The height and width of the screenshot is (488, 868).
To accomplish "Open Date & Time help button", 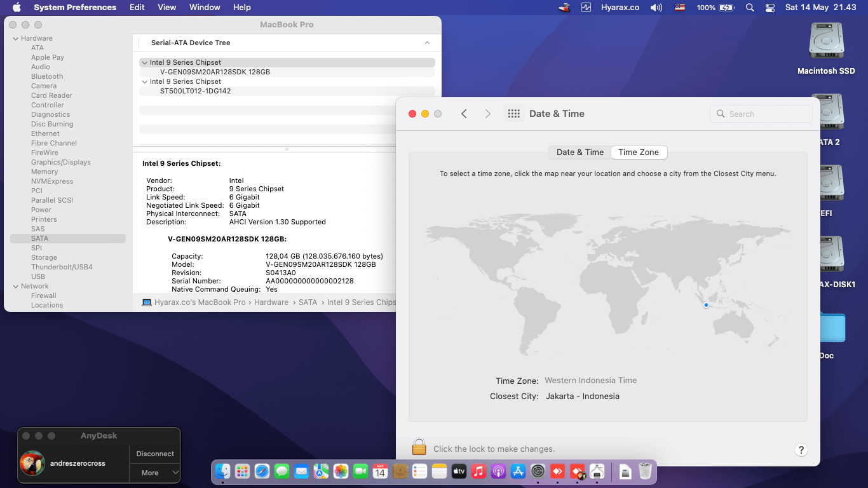I will 801,450.
